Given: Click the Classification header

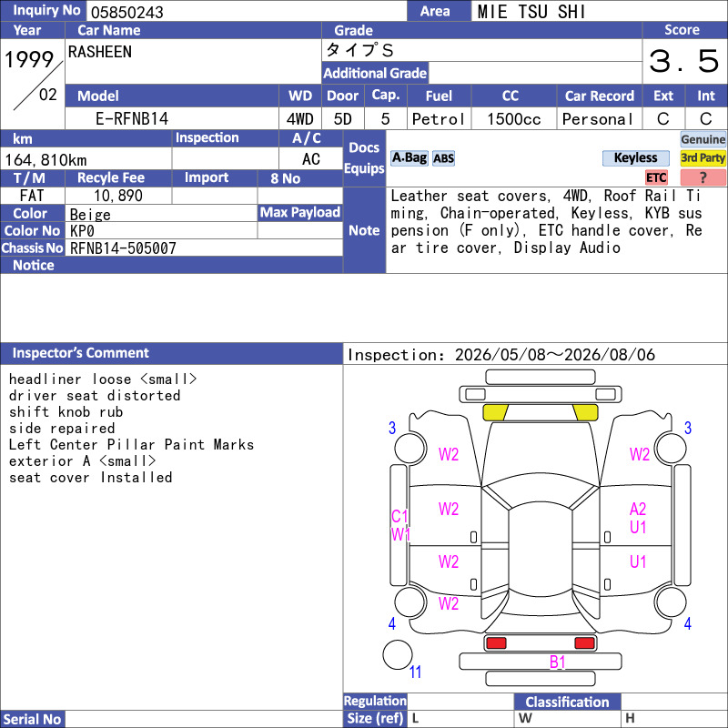Looking at the screenshot, I should [567, 702].
